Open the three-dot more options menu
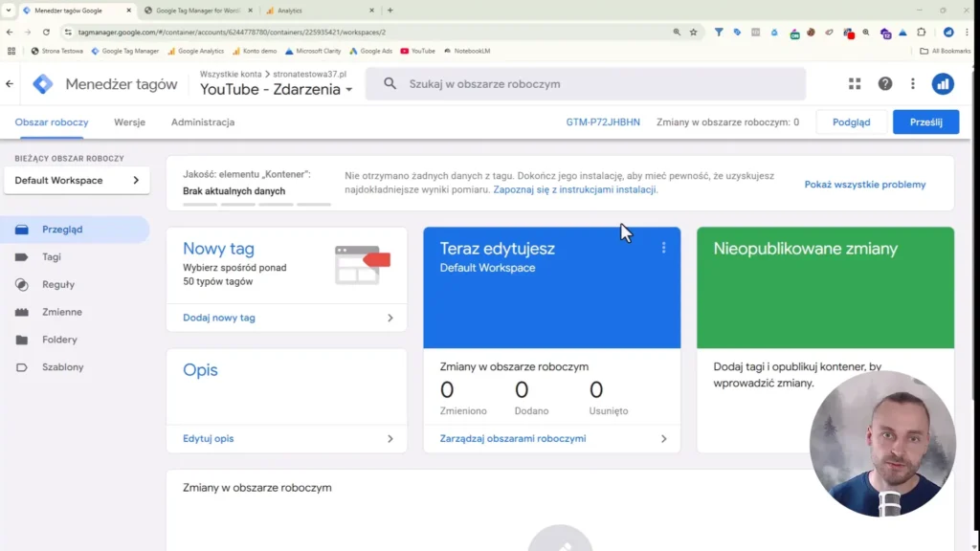The height and width of the screenshot is (551, 980). 913,84
